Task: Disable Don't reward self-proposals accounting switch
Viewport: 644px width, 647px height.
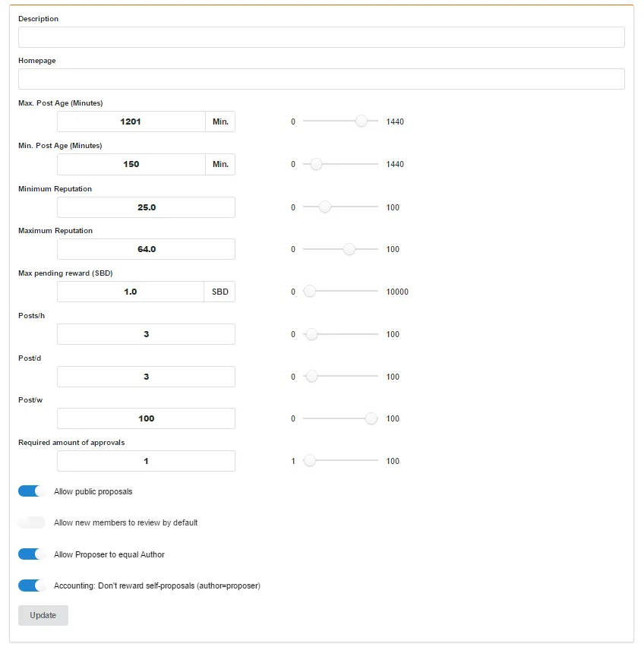Action: click(32, 585)
